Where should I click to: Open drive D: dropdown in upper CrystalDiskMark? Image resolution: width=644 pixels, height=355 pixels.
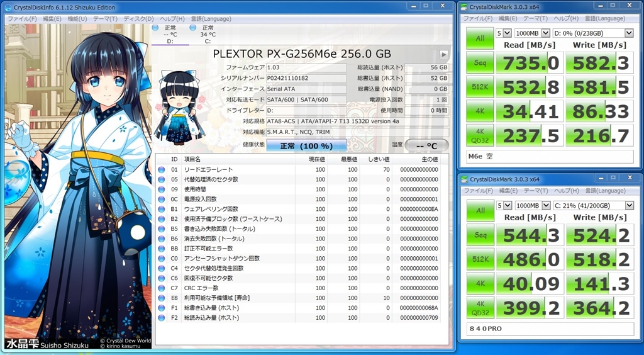629,33
